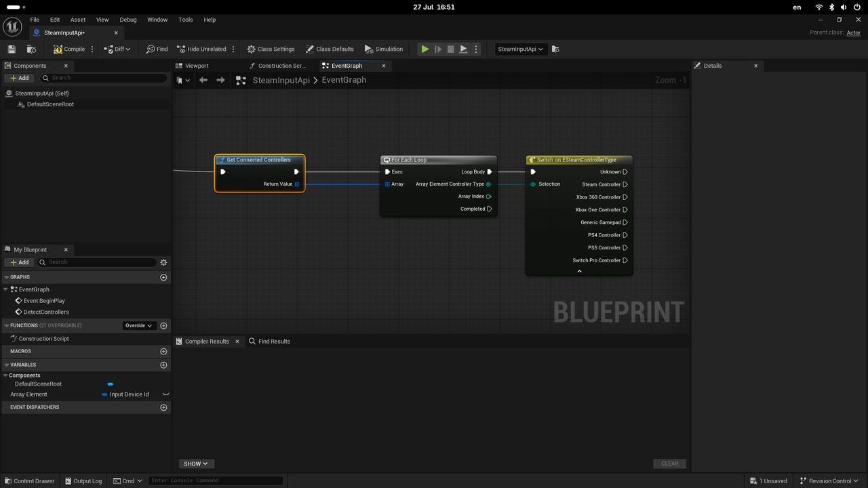Click the Stop play button

tap(450, 49)
